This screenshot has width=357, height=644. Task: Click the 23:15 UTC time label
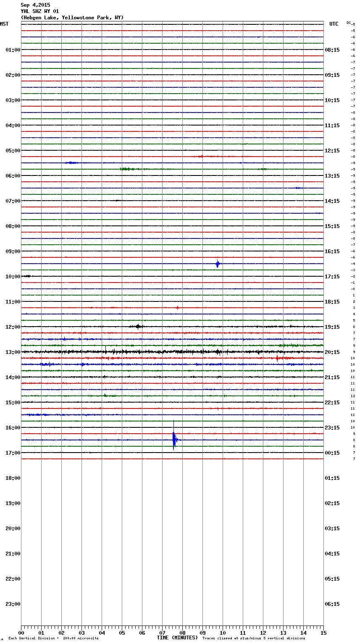pyautogui.click(x=332, y=428)
